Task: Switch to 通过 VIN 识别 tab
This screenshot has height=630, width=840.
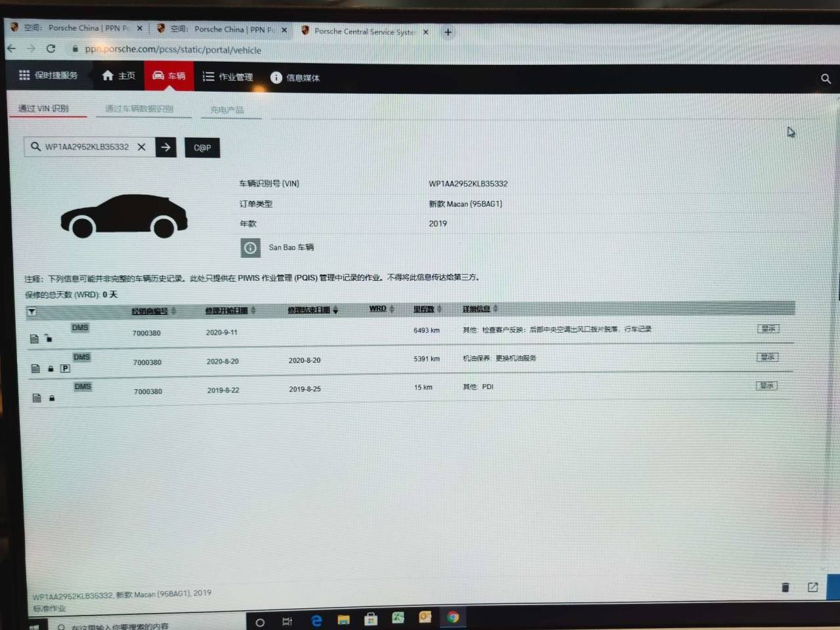Action: (43, 108)
